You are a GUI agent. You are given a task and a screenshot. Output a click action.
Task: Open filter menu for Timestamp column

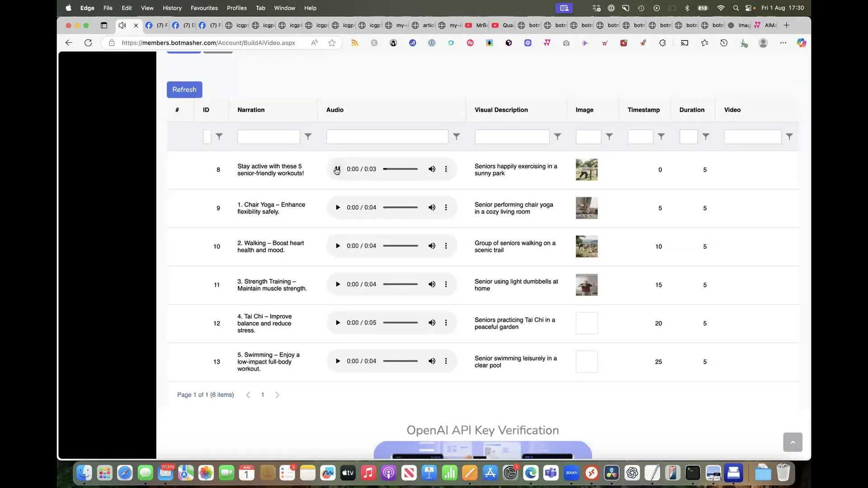click(x=661, y=136)
